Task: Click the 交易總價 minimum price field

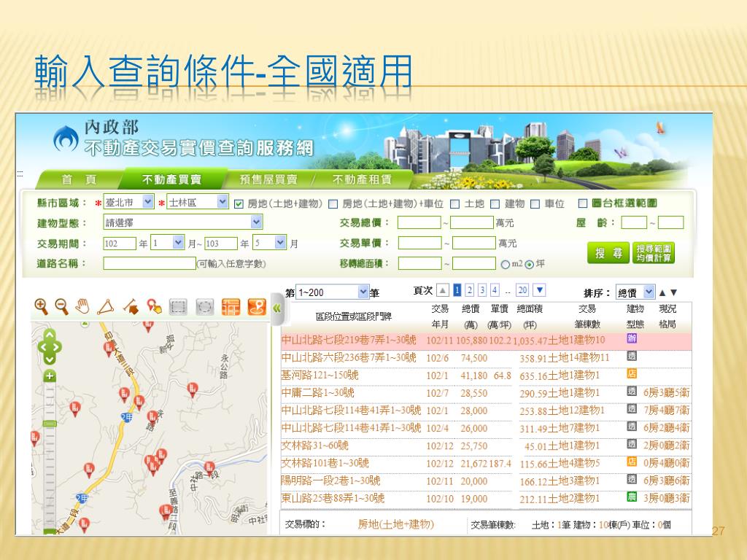Action: [419, 222]
